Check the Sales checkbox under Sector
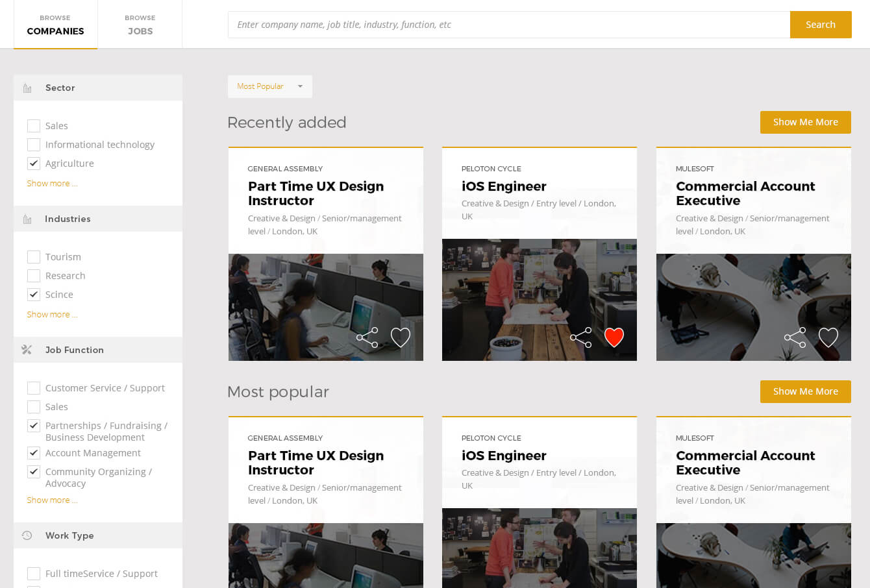 (x=34, y=126)
